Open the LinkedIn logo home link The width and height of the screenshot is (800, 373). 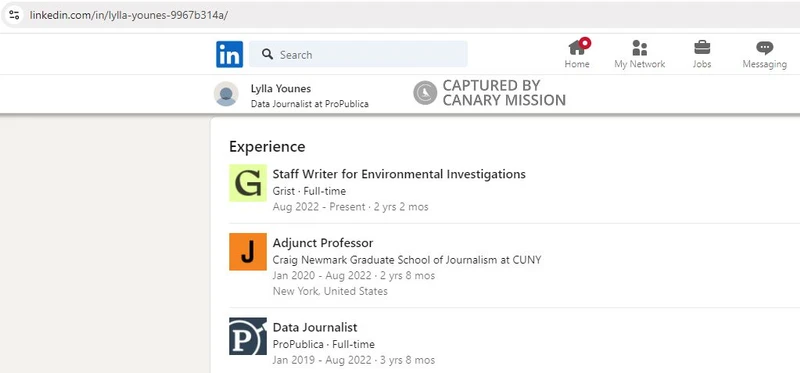[x=229, y=54]
